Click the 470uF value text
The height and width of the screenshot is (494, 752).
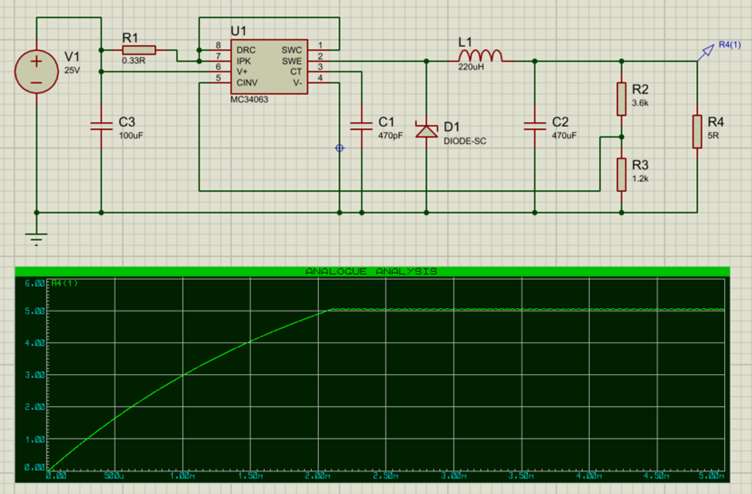564,136
